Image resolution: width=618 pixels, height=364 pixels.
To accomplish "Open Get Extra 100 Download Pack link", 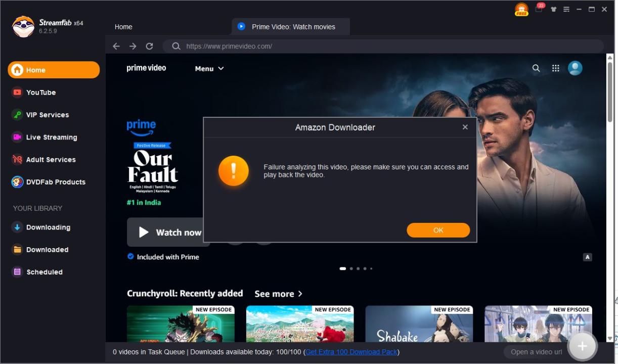I will pyautogui.click(x=351, y=352).
